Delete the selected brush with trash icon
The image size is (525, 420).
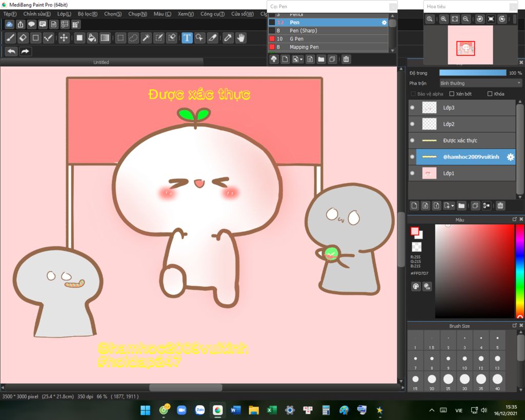pos(346,59)
